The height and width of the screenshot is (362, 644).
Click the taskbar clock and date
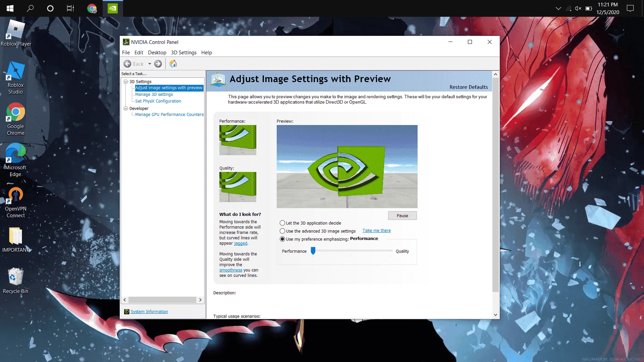pyautogui.click(x=607, y=8)
